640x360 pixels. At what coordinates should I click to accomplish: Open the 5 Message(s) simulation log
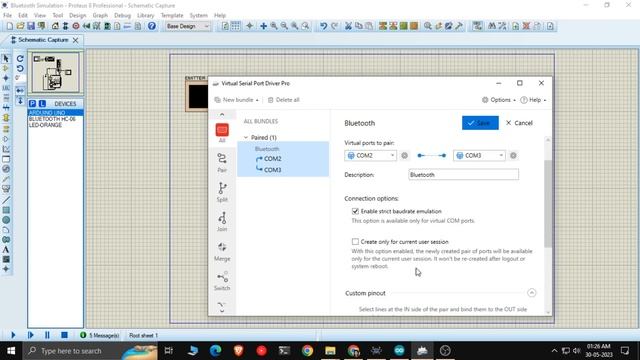click(100, 335)
